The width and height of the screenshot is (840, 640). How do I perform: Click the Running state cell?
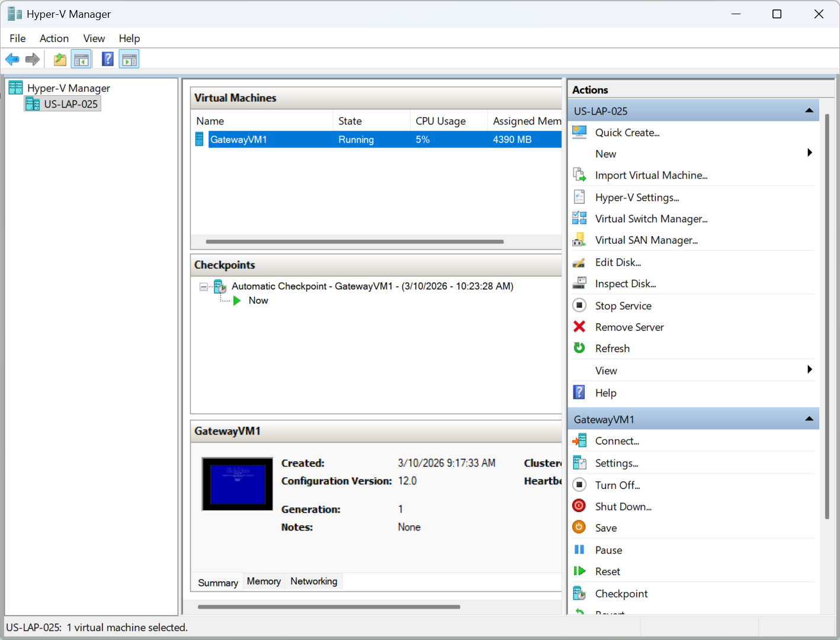point(356,140)
